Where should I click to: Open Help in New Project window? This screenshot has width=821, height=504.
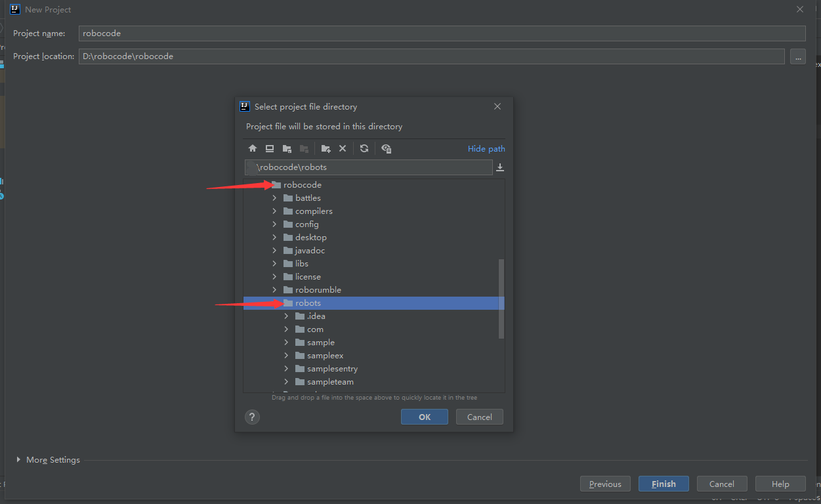click(x=780, y=484)
